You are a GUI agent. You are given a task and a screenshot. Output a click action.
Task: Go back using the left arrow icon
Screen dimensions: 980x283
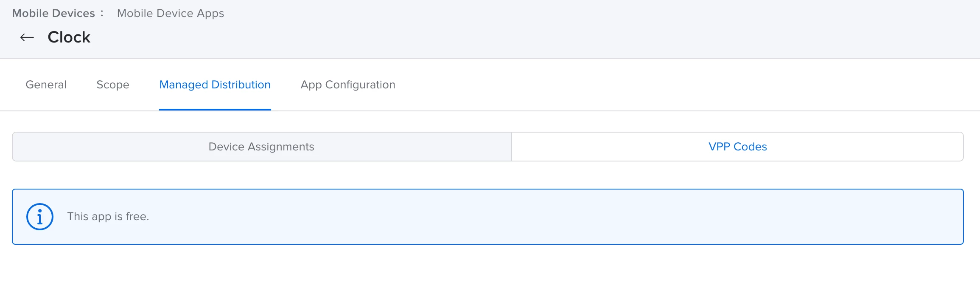coord(27,37)
